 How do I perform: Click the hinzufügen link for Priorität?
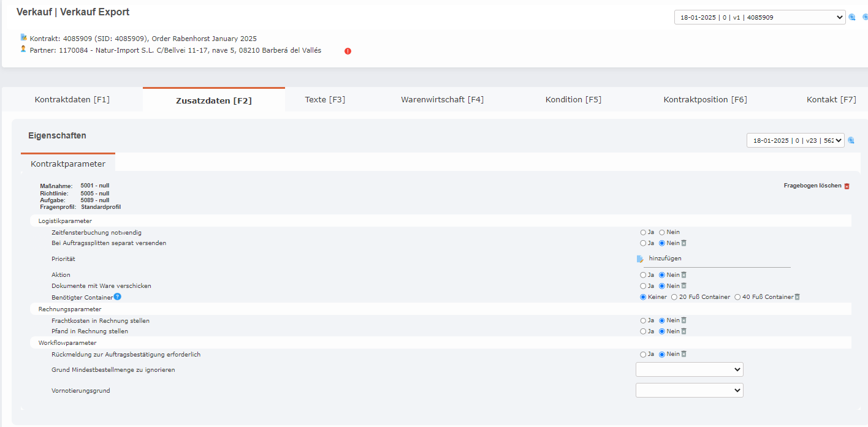click(665, 259)
